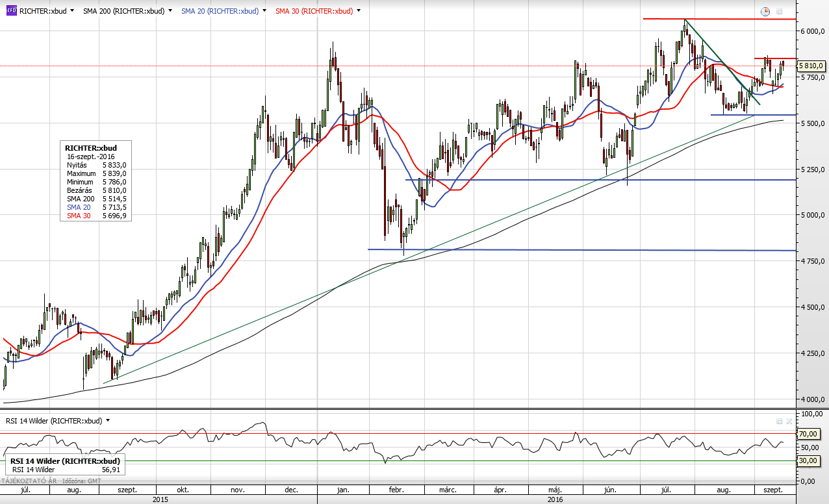Click the Minimum 5 786,0 row
Viewport: 829px width, 504px height.
tap(96, 182)
